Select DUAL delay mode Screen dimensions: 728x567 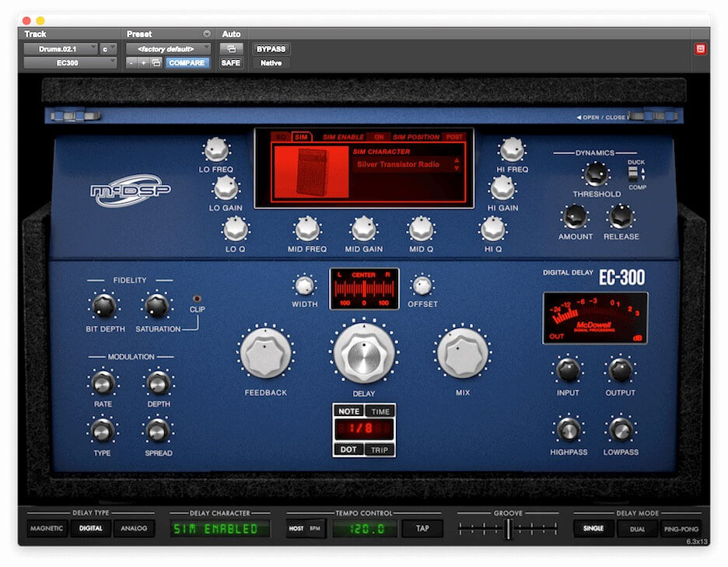point(637,529)
